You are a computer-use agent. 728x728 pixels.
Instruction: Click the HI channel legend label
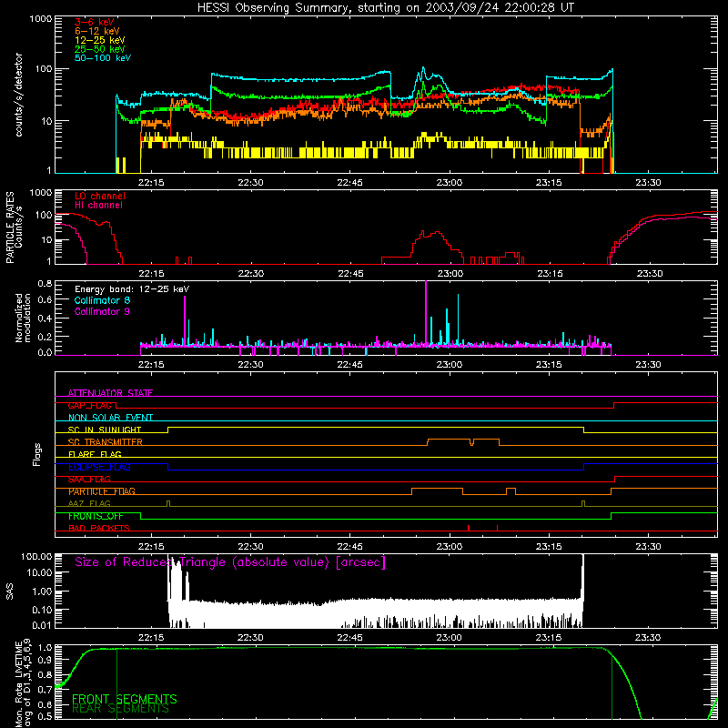(x=98, y=205)
